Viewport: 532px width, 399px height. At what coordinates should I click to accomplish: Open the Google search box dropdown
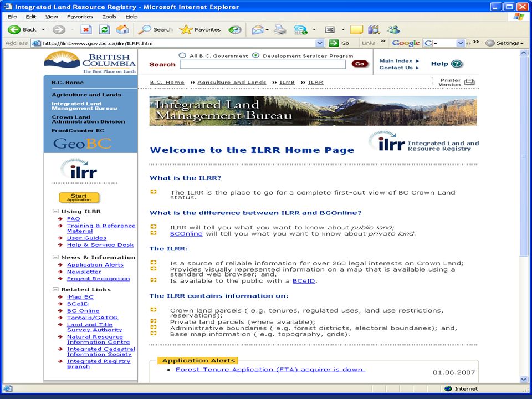[461, 43]
